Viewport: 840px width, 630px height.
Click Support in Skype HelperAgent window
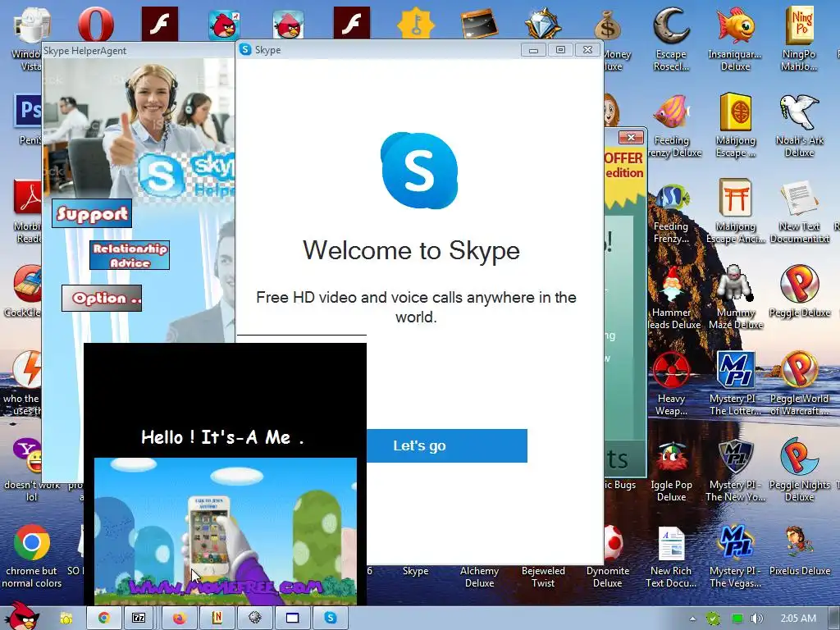[x=92, y=214]
